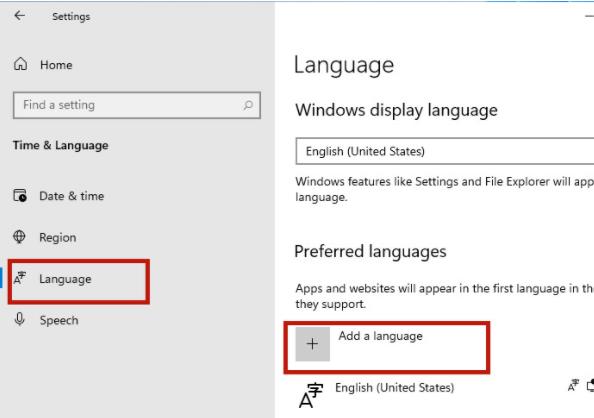Screen dimensions: 594x418
Task: Focus the Find a setting field
Action: point(137,105)
